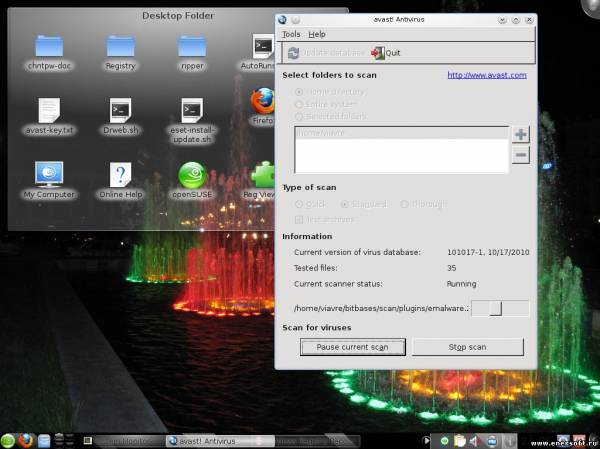
Task: Click the clipboard tray icon
Action: [460, 441]
